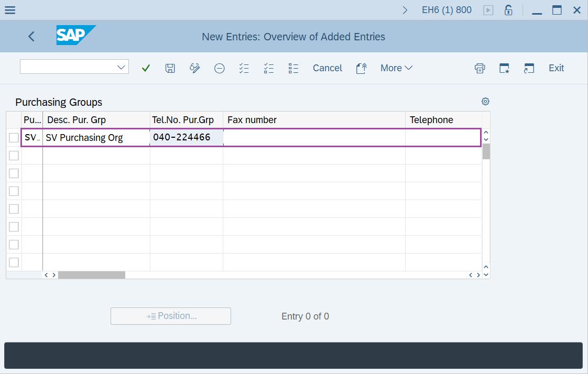The image size is (588, 374).
Task: Check the SV Purchasing Org row checkbox
Action: [x=14, y=137]
